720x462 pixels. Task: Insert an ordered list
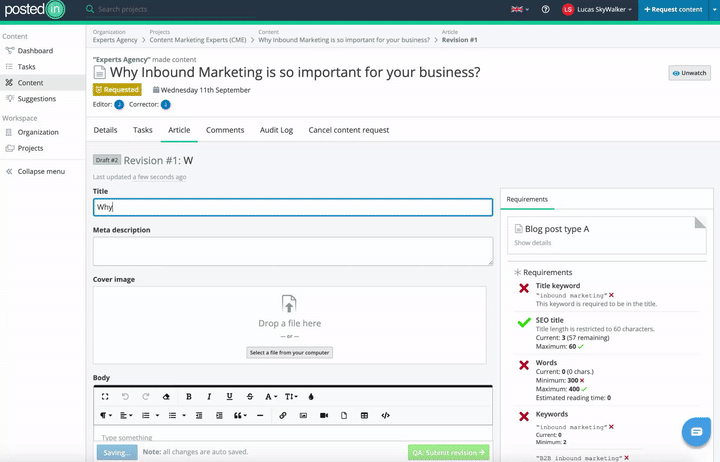pos(146,415)
